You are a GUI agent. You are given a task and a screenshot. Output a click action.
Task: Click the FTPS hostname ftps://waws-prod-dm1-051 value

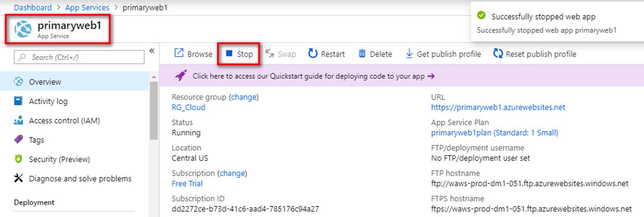[531, 209]
